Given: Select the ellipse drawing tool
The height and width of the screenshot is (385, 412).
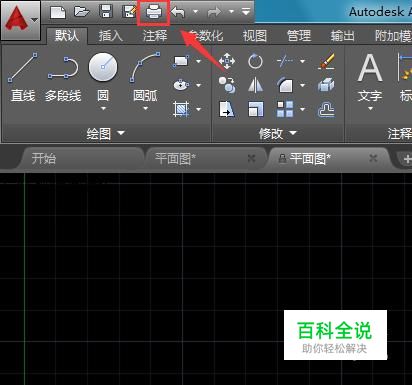Looking at the screenshot, I should click(x=181, y=85).
